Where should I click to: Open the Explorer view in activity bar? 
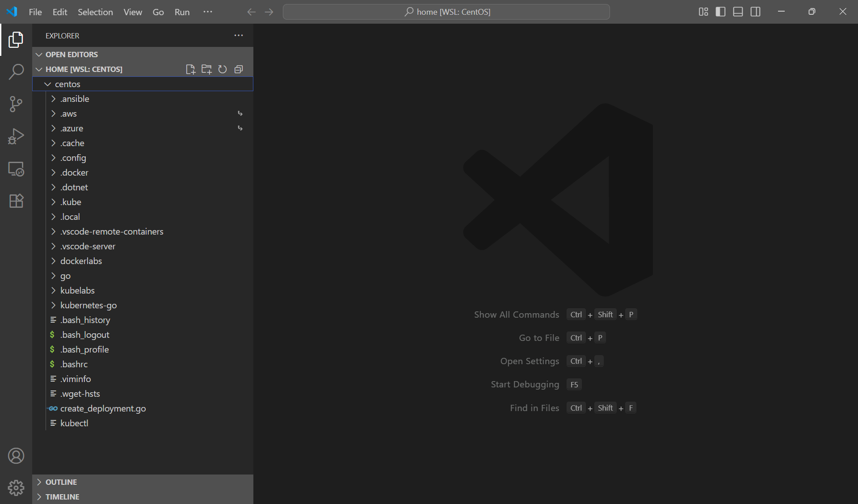[x=16, y=40]
